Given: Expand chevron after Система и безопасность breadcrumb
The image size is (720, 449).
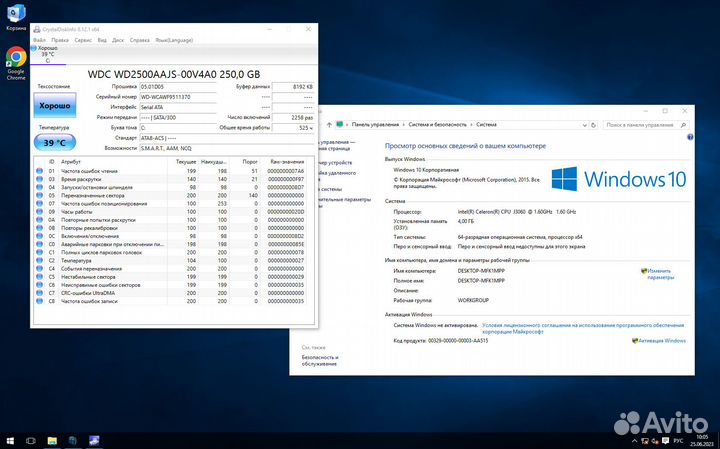Looking at the screenshot, I should (x=471, y=125).
